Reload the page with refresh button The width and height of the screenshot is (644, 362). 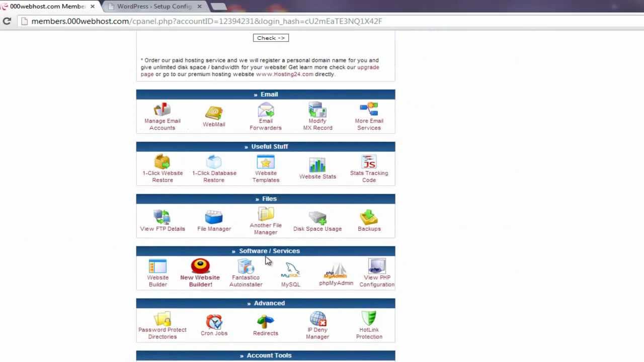[x=7, y=21]
